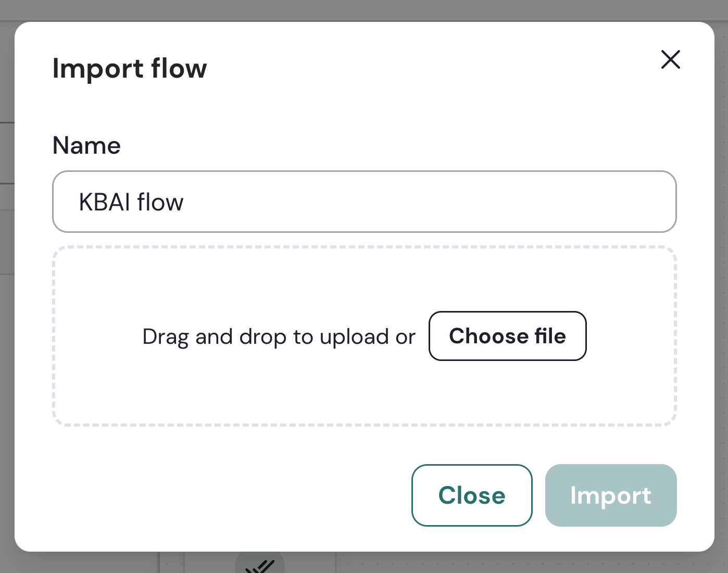
Task: Click the double-checkmark icon below the dialog
Action: coord(260,565)
